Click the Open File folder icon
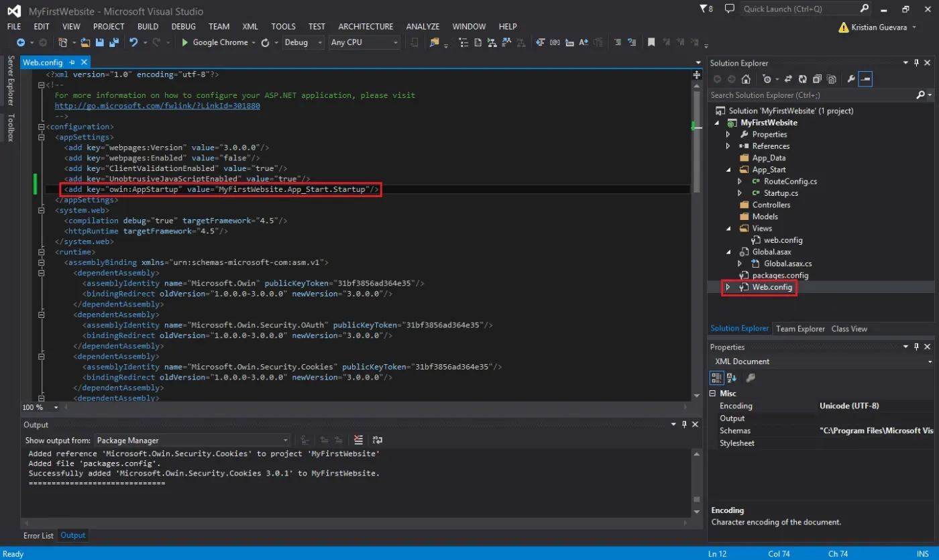Image resolution: width=939 pixels, height=560 pixels. point(85,42)
